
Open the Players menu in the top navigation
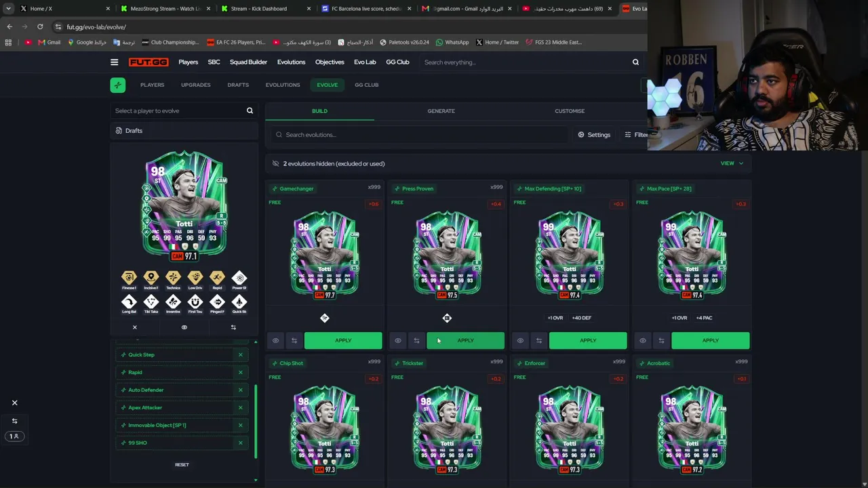tap(189, 62)
